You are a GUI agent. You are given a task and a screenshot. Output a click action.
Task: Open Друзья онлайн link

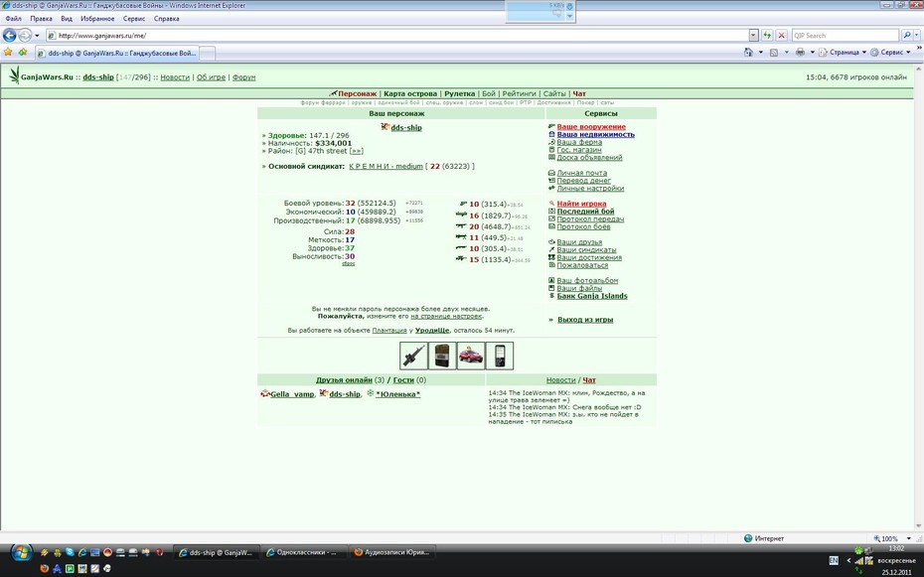pyautogui.click(x=344, y=380)
